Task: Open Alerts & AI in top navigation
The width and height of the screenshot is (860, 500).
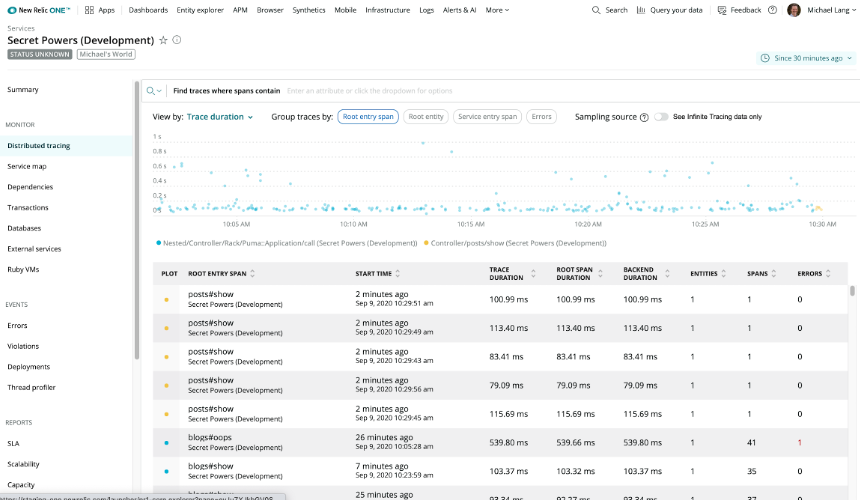Action: pyautogui.click(x=460, y=10)
